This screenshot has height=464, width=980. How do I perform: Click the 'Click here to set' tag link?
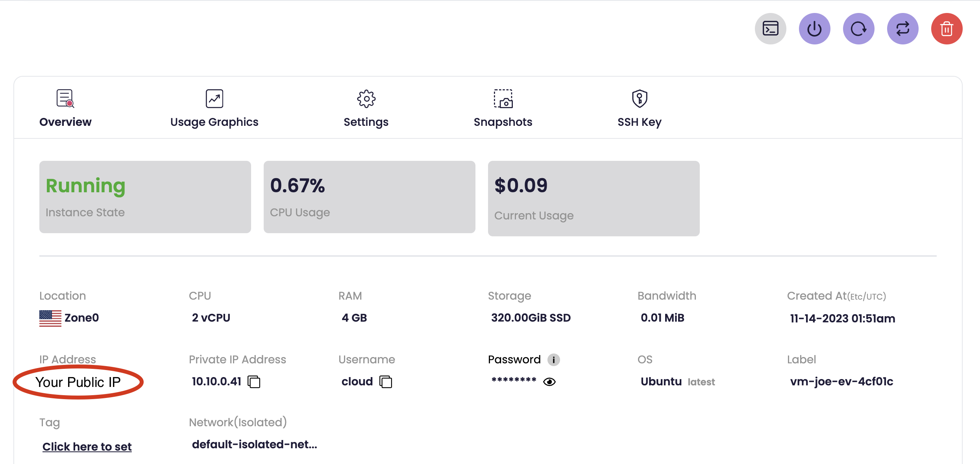pos(87,447)
